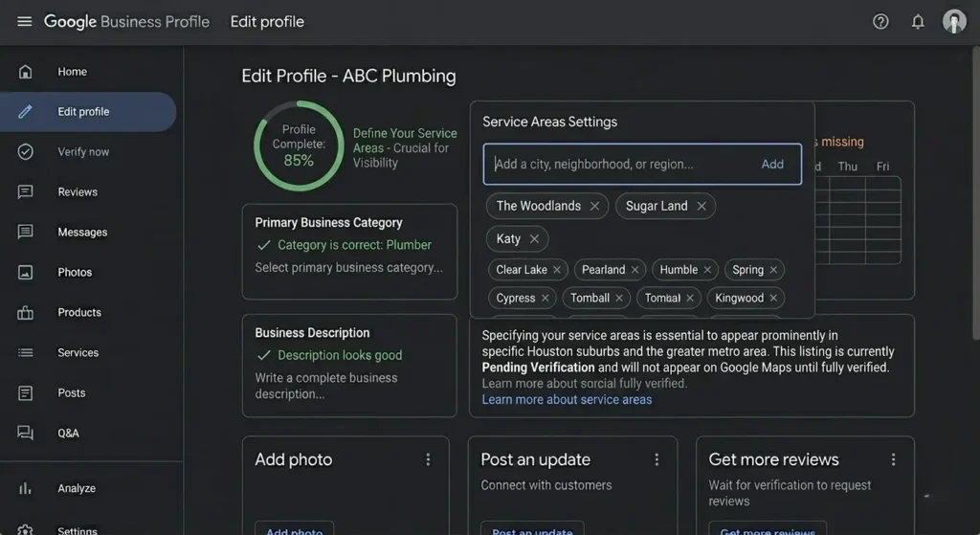Click Google Business Profile logo
980x535 pixels.
pos(126,22)
